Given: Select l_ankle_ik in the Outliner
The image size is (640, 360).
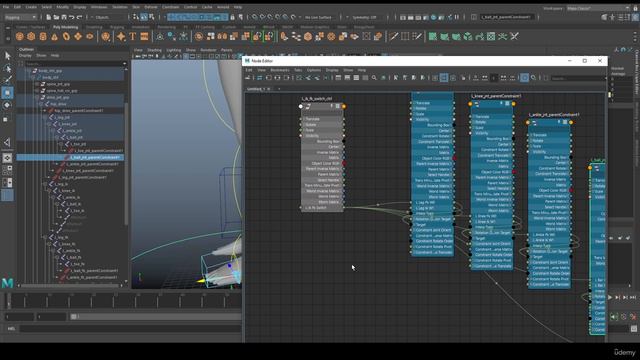Looking at the screenshot, I should [x=71, y=198].
